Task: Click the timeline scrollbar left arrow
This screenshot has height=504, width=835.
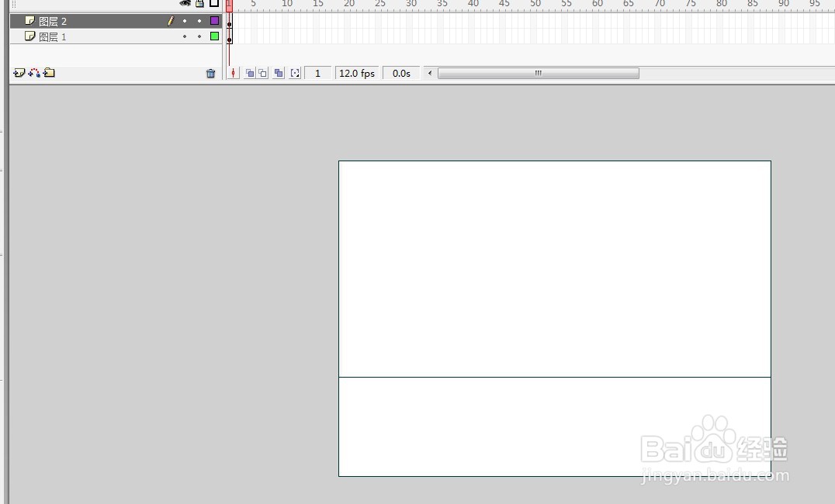Action: point(430,74)
